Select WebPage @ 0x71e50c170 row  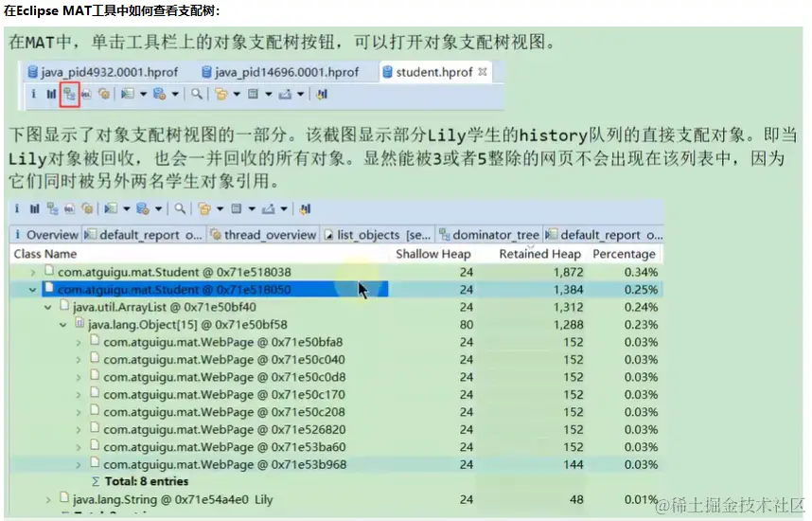tap(336, 395)
